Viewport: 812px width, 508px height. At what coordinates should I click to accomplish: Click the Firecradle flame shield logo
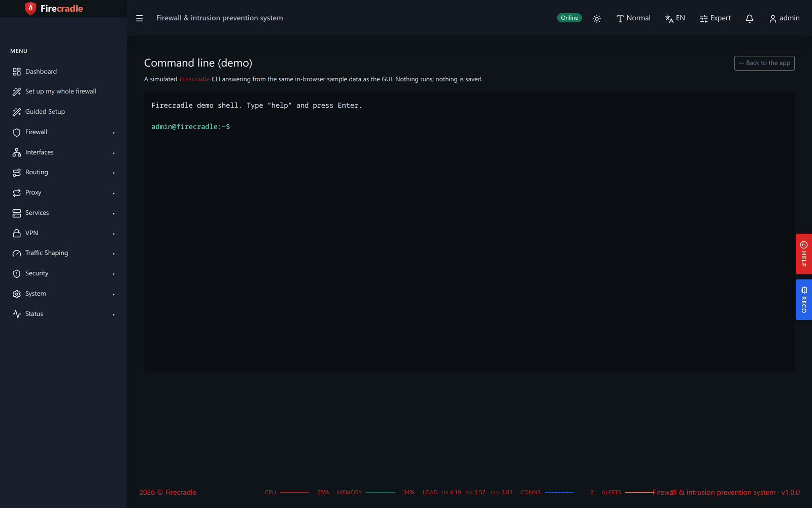(x=30, y=8)
